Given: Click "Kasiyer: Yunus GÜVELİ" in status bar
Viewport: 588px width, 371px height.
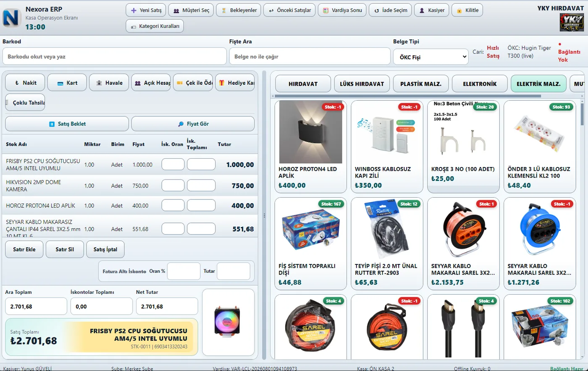Looking at the screenshot, I should pyautogui.click(x=27, y=368).
